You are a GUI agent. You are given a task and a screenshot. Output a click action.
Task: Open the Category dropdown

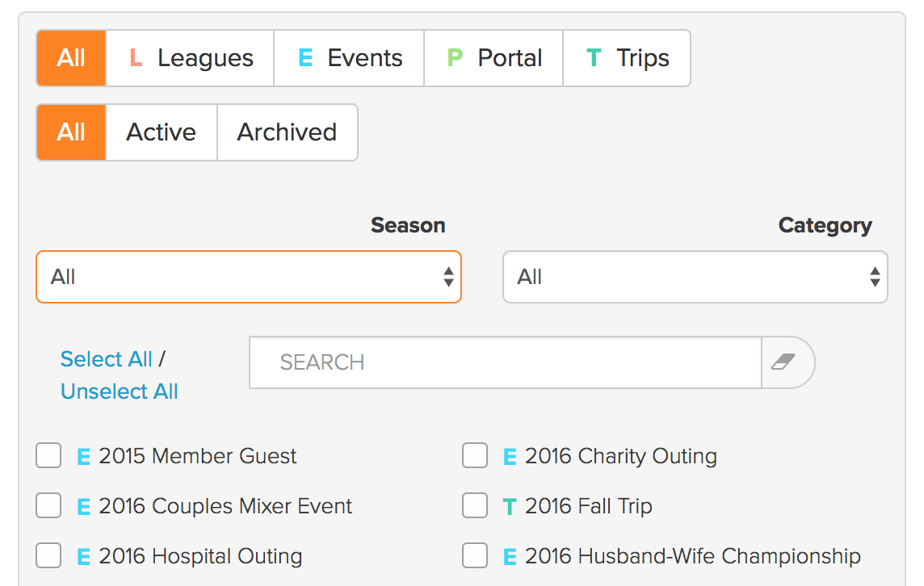click(x=695, y=277)
